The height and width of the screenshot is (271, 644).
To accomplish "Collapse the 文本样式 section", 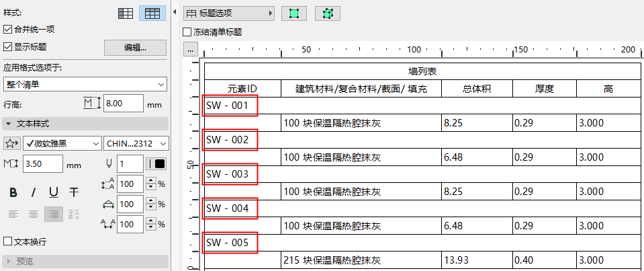I will [x=85, y=124].
